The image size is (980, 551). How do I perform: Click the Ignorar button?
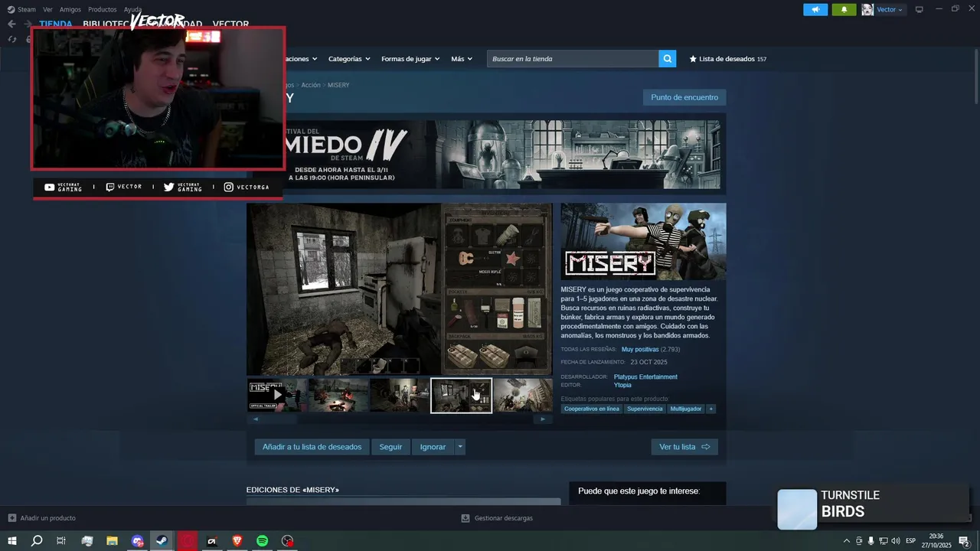click(x=433, y=447)
